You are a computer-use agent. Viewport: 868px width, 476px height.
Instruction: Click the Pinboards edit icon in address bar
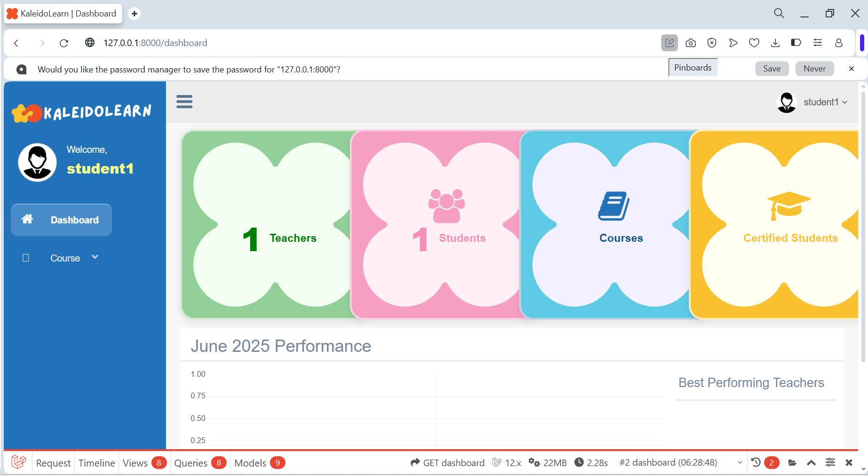pos(670,43)
